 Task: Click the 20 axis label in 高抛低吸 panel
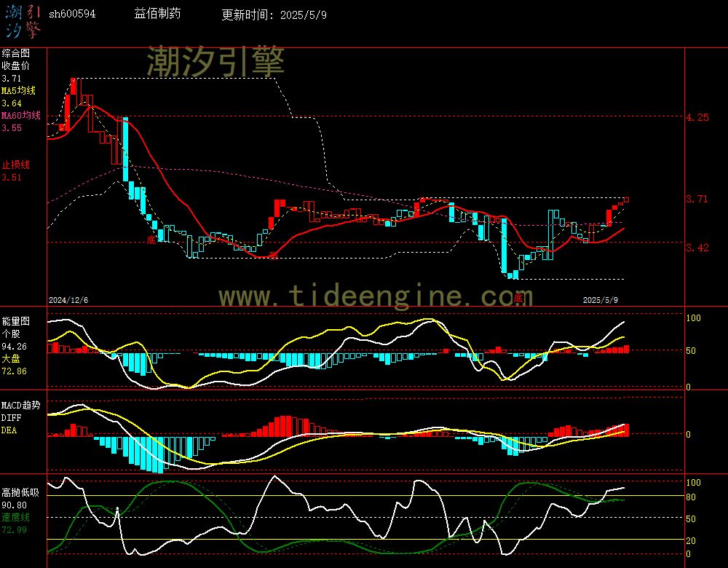(691, 540)
